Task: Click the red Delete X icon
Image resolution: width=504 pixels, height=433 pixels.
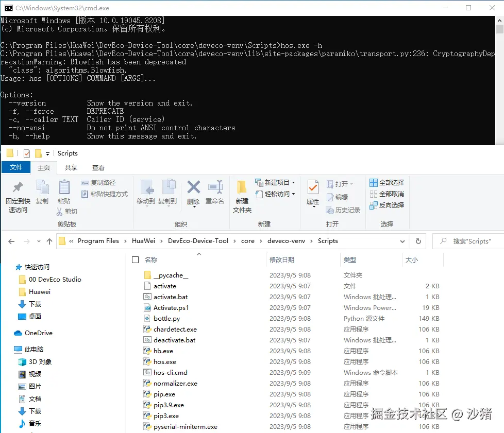Action: point(193,187)
